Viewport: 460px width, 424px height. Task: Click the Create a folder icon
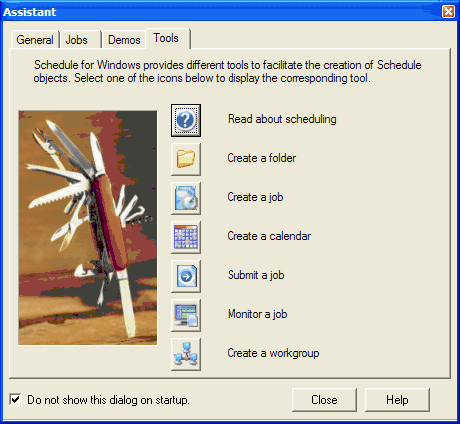[x=186, y=159]
